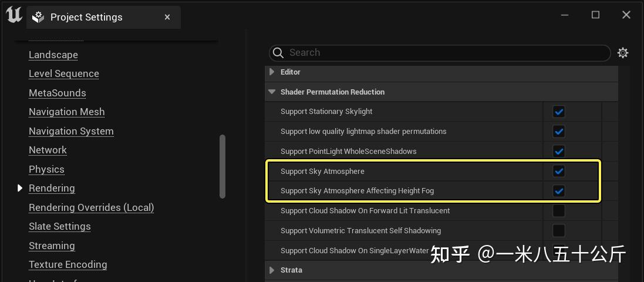This screenshot has width=644, height=282.
Task: Close the Project Settings tab
Action: (167, 18)
